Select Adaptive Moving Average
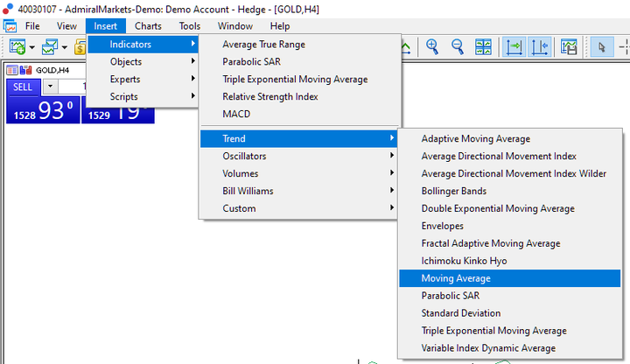 (510, 138)
